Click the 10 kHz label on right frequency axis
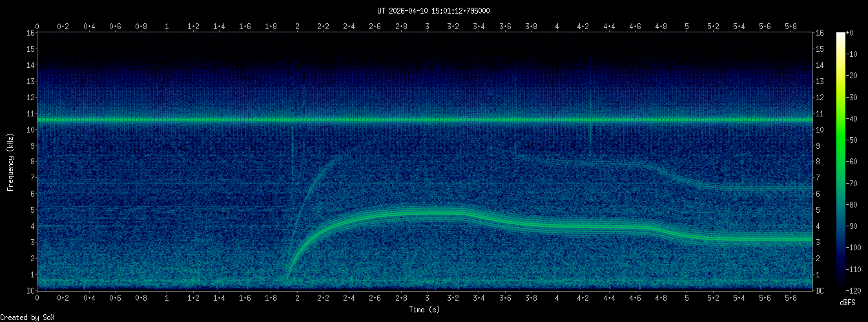Viewport: 868px width, 322px height. point(821,130)
